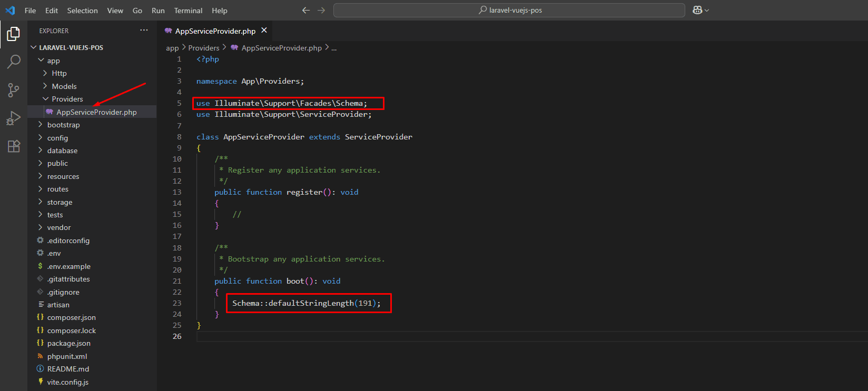Screen dimensions: 868x391
Task: Go back using the left arrow
Action: 305,11
